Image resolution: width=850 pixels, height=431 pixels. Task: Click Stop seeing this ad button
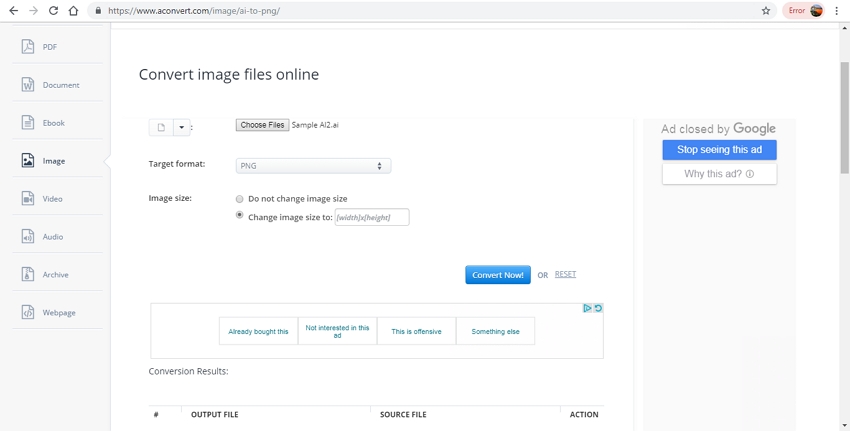719,150
